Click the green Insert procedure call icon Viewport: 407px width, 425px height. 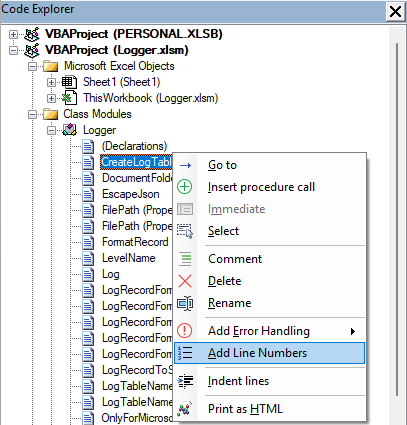tap(185, 187)
